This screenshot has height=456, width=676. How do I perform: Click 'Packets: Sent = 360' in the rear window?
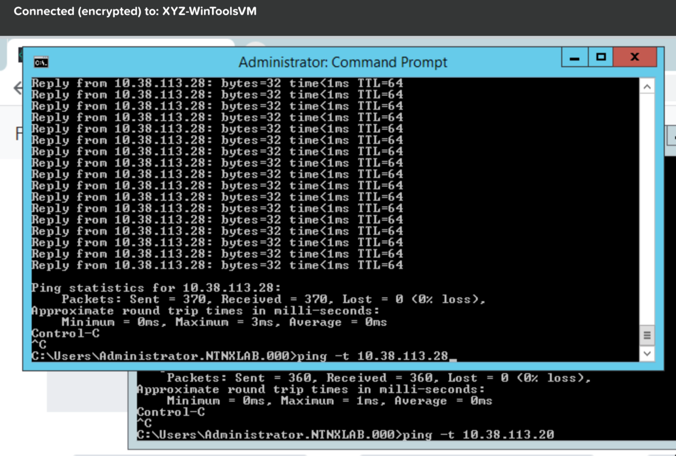pyautogui.click(x=379, y=378)
